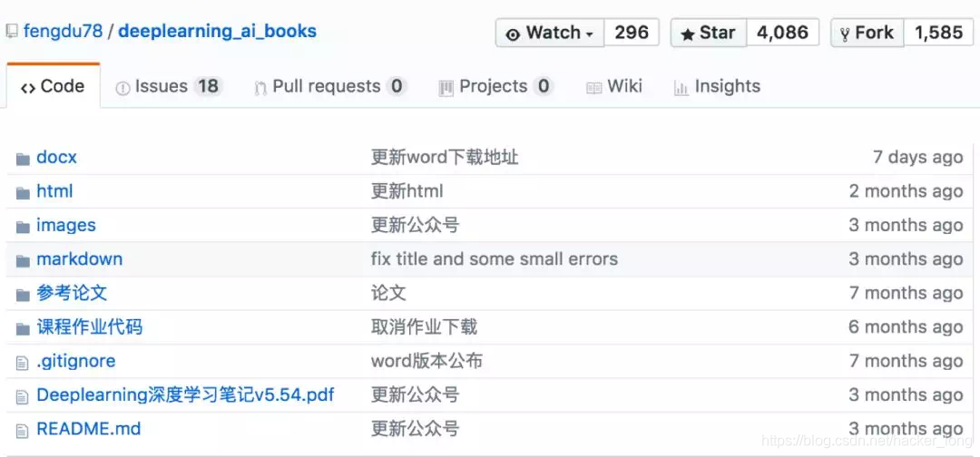Open commit message word版本公布
The height and width of the screenshot is (457, 980).
[426, 361]
